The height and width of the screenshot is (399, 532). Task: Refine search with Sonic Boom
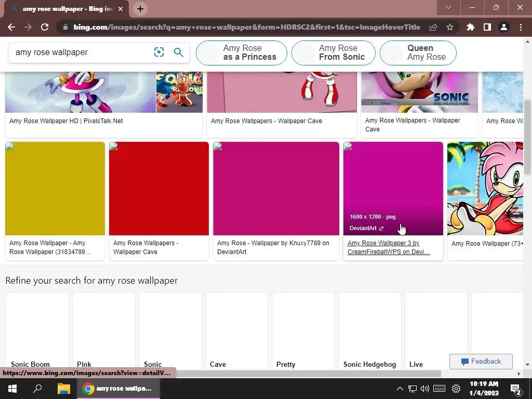tap(37, 331)
